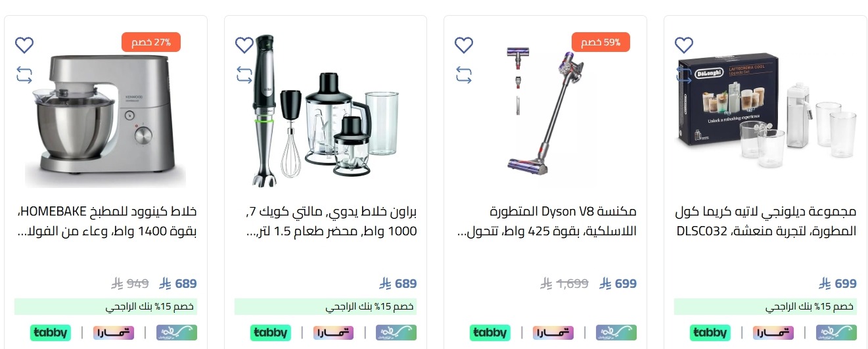Click the tabby logo under the Kenwood mixer
This screenshot has width=868, height=349.
point(51,333)
